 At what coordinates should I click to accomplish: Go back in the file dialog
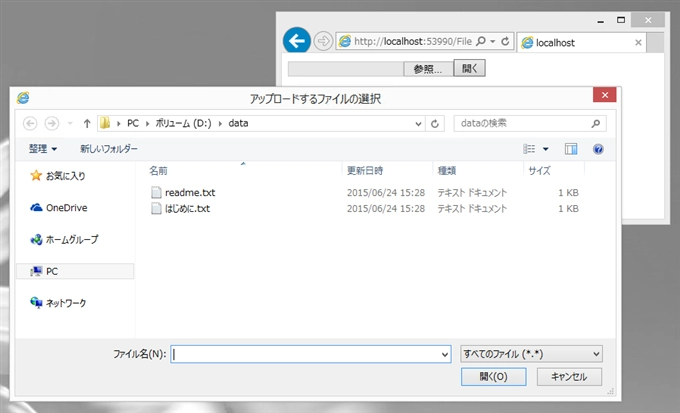pos(30,124)
